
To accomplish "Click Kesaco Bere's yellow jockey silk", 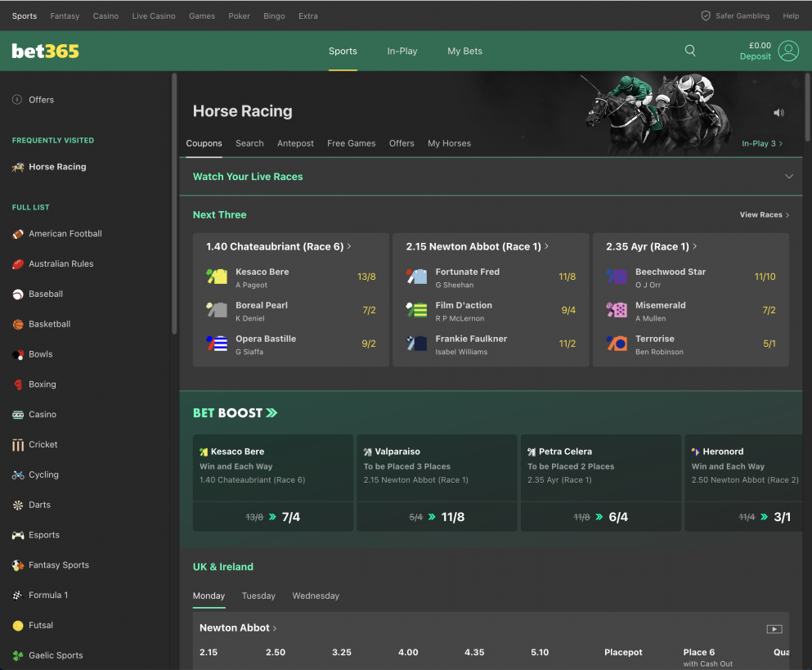I will 217,277.
